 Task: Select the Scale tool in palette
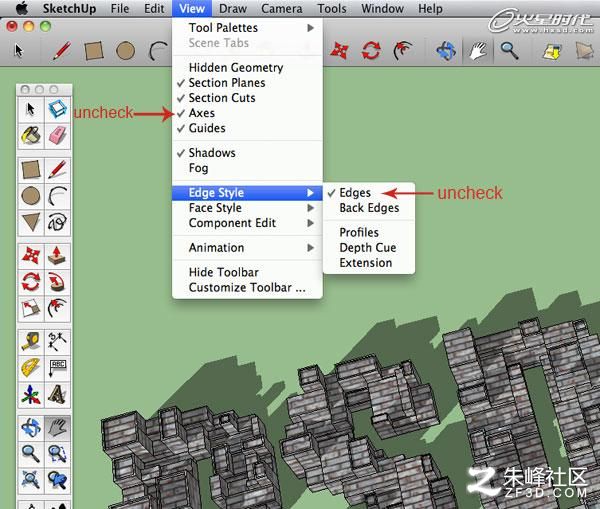31,308
